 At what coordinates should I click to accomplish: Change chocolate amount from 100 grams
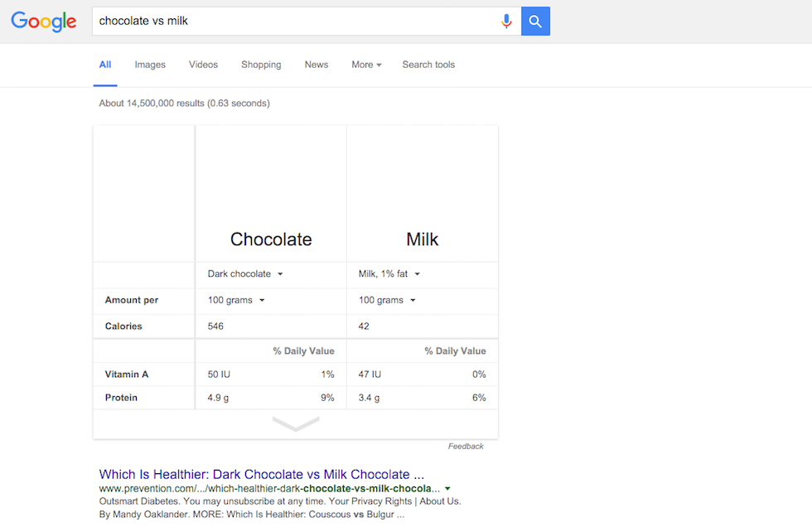[236, 300]
